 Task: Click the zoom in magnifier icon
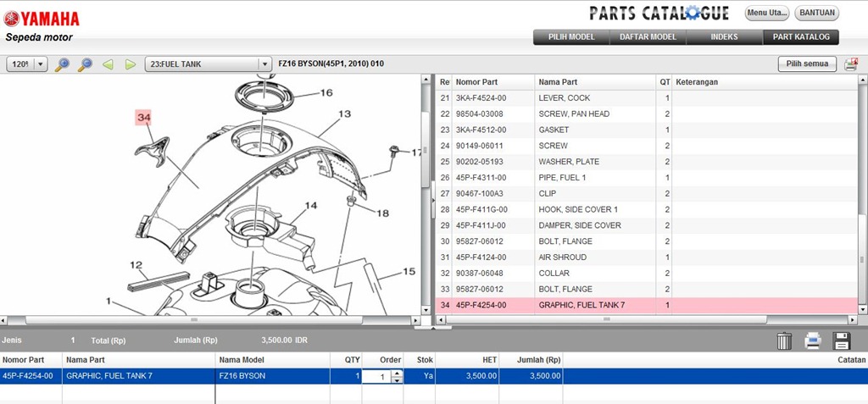[x=62, y=64]
